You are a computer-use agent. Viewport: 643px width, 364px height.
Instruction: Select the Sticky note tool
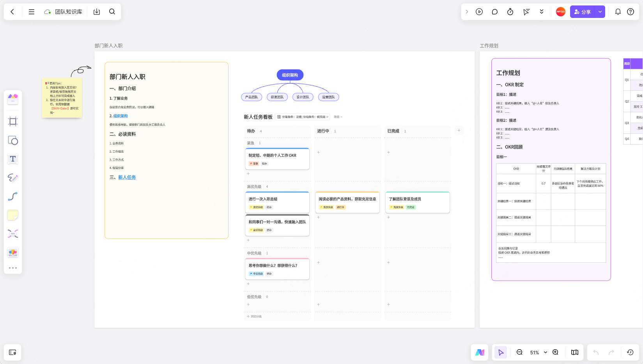pyautogui.click(x=13, y=215)
